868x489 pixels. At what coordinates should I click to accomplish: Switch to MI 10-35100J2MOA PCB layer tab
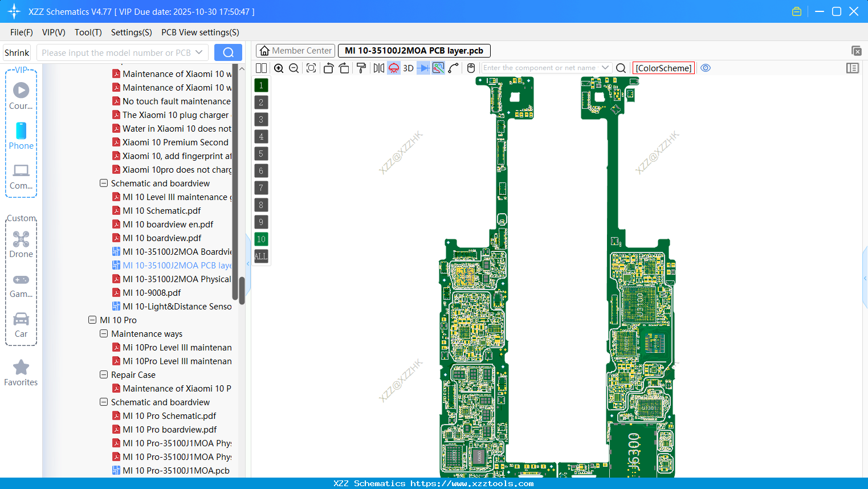point(414,50)
